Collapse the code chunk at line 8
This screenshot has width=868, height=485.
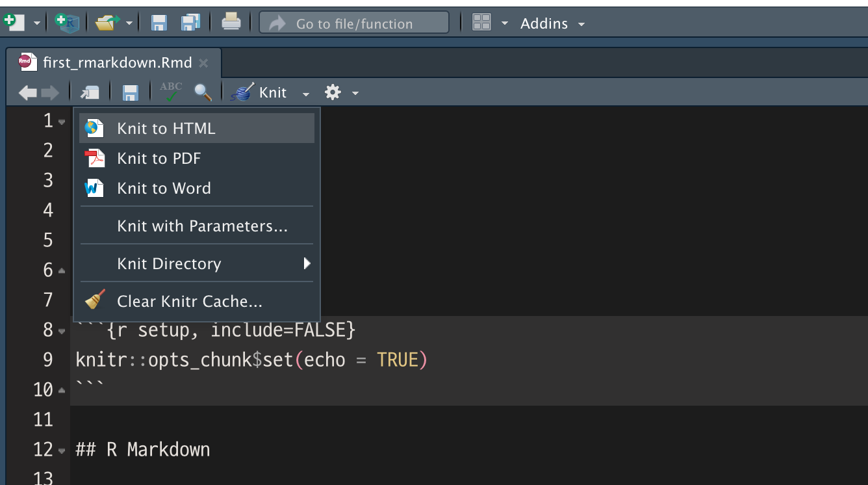tap(62, 331)
